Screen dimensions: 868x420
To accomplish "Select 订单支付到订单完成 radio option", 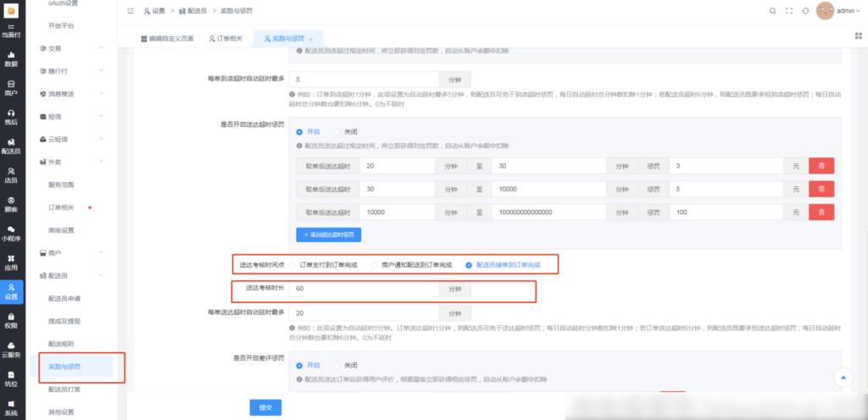I will click(323, 265).
